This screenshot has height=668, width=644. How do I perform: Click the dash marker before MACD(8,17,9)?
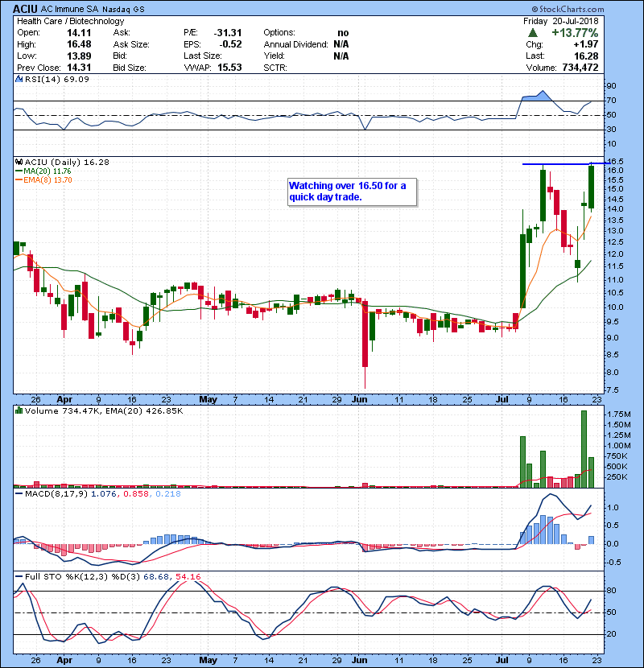(19, 494)
